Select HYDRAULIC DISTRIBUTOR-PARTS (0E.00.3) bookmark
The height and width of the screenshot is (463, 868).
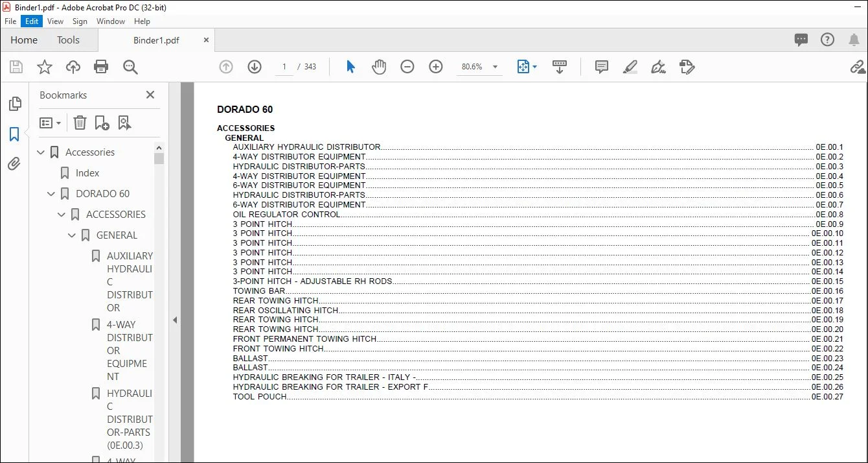(x=130, y=420)
